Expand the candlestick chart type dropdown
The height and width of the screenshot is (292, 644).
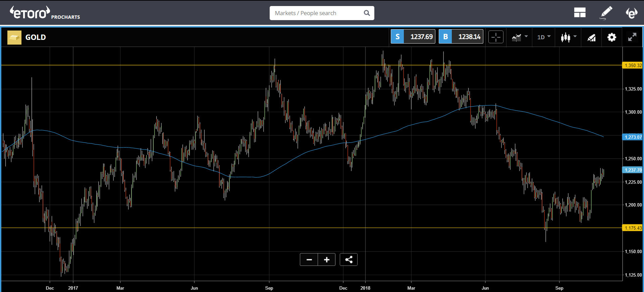[x=569, y=37]
